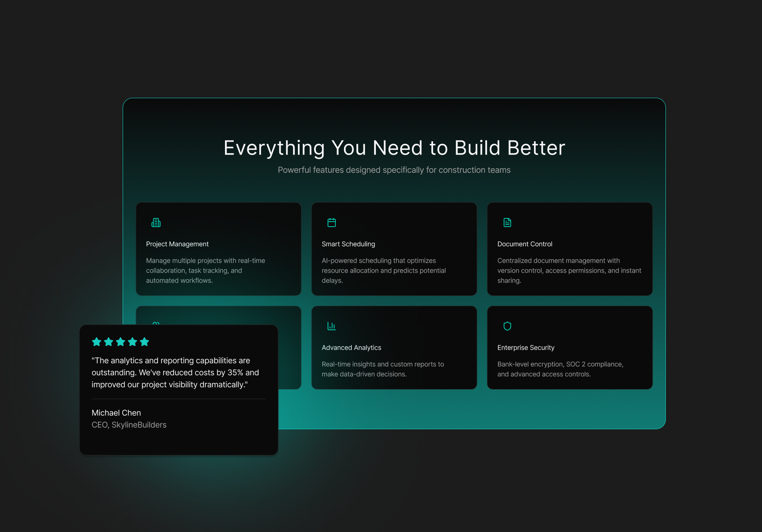Image resolution: width=762 pixels, height=532 pixels.
Task: Select the first star in the rating
Action: pos(97,341)
